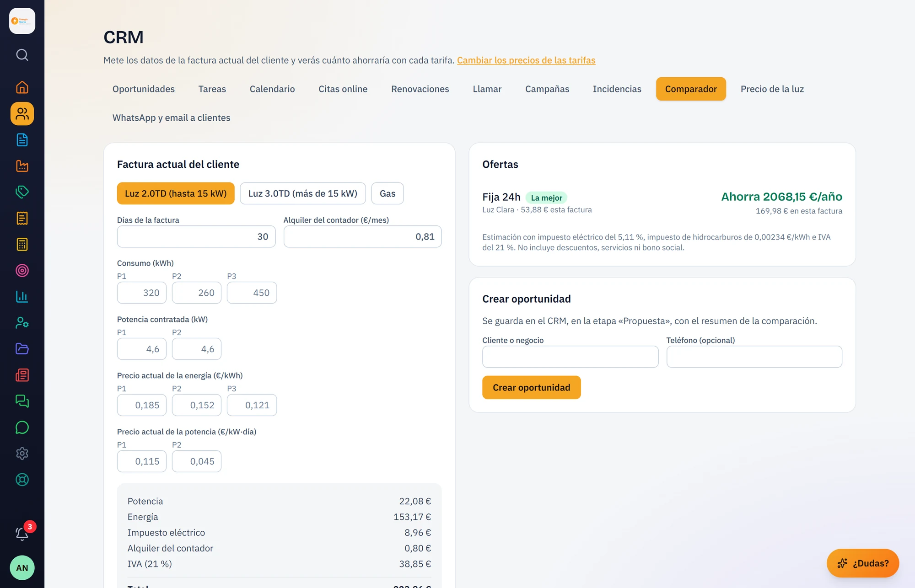Image resolution: width=915 pixels, height=588 pixels.
Task: Open the single green speech bubble icon
Action: (x=22, y=428)
